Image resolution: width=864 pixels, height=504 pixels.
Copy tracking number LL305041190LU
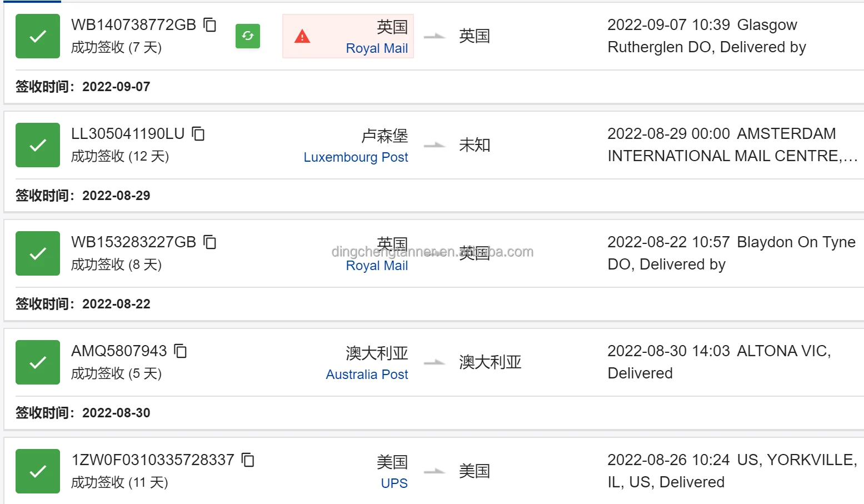(198, 134)
